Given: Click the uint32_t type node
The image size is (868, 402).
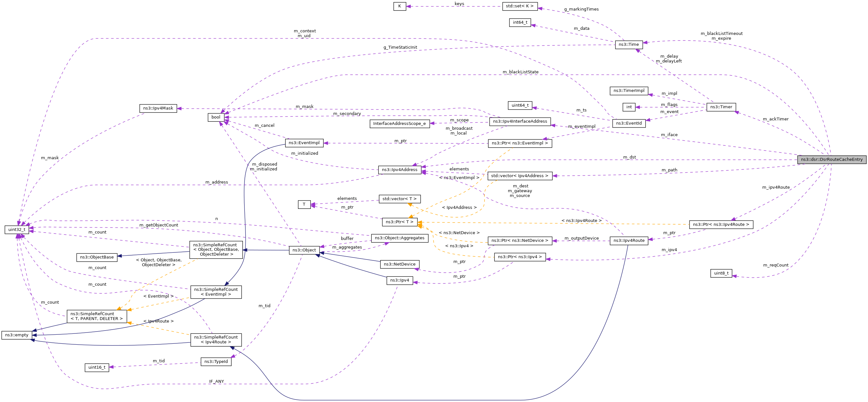Looking at the screenshot, I should 17,230.
